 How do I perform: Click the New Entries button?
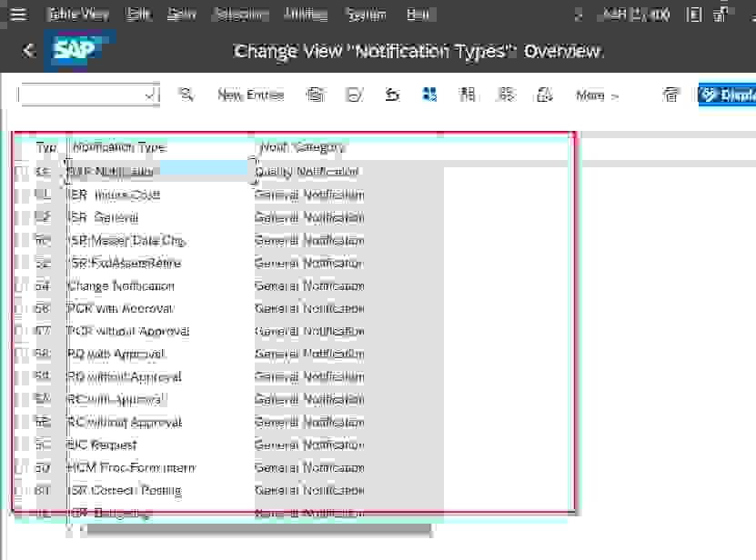(x=250, y=95)
